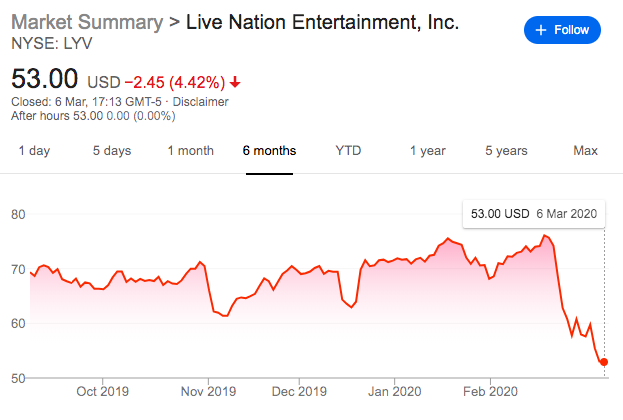
Task: Choose the 1 year range tab
Action: tap(427, 151)
